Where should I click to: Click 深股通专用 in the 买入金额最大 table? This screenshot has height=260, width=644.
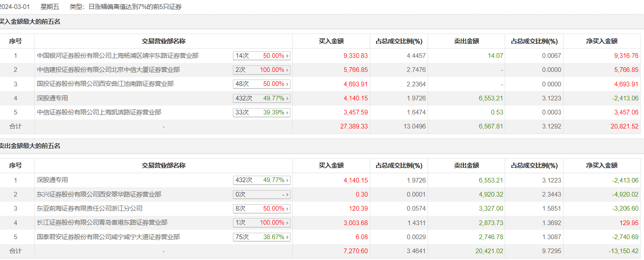pyautogui.click(x=52, y=98)
